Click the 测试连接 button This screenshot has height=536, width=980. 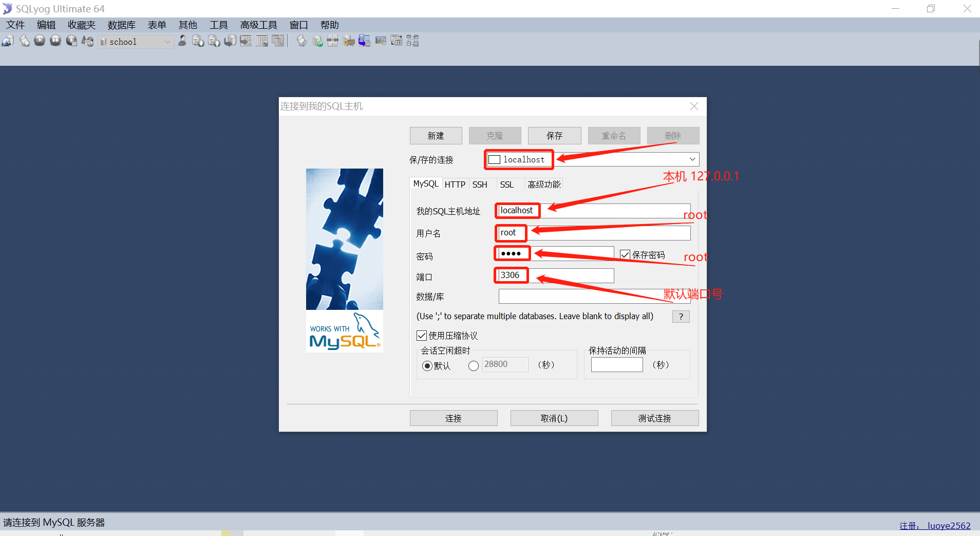coord(655,418)
